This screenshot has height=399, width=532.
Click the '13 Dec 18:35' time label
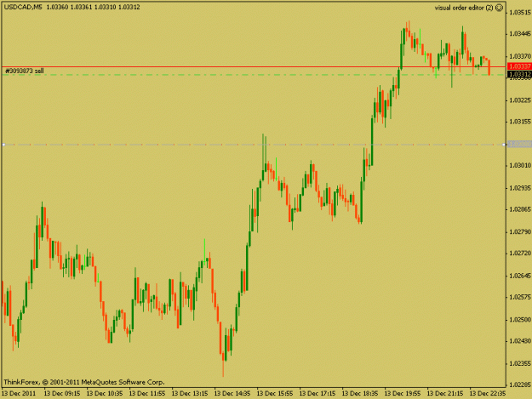click(360, 393)
